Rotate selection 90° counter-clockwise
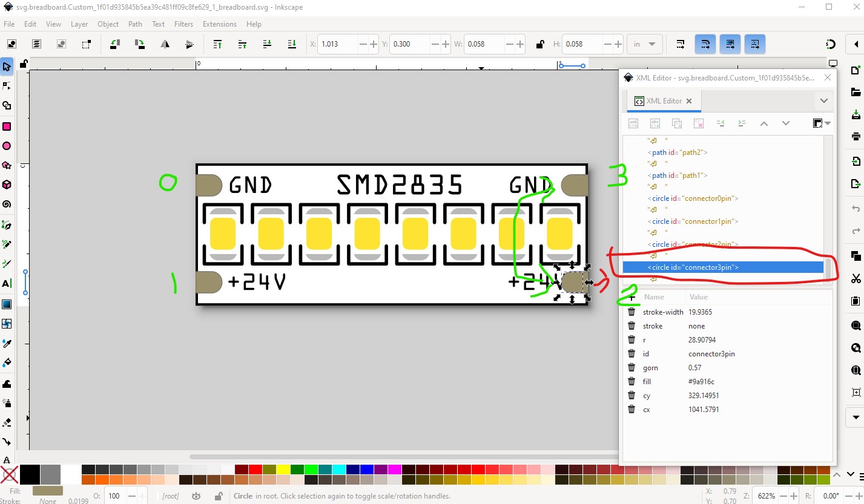This screenshot has height=504, width=864. [x=114, y=44]
